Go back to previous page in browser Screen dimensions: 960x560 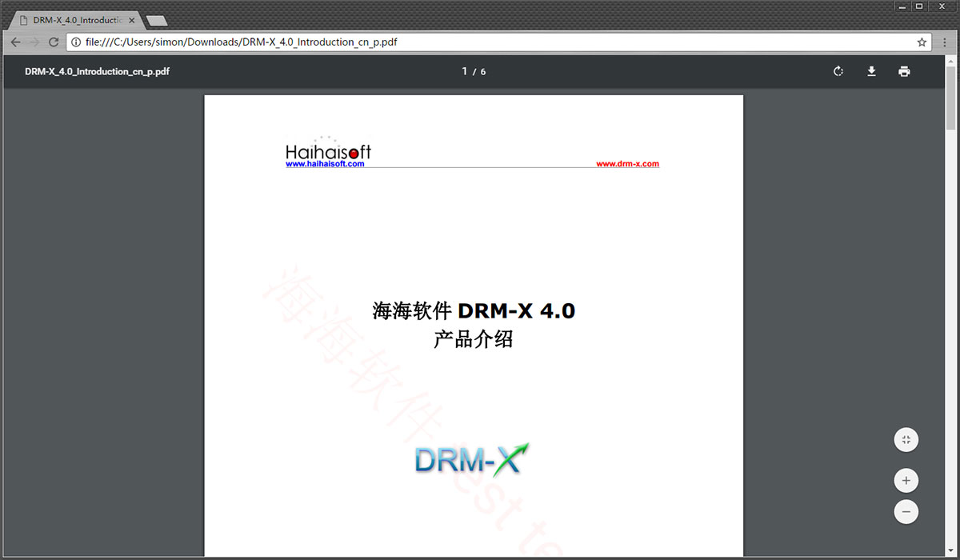point(16,42)
